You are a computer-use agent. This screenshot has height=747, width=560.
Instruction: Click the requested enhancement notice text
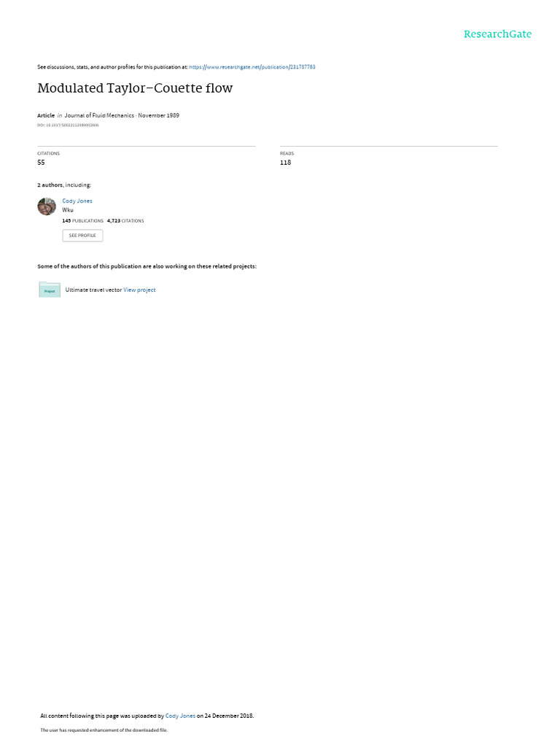click(104, 729)
